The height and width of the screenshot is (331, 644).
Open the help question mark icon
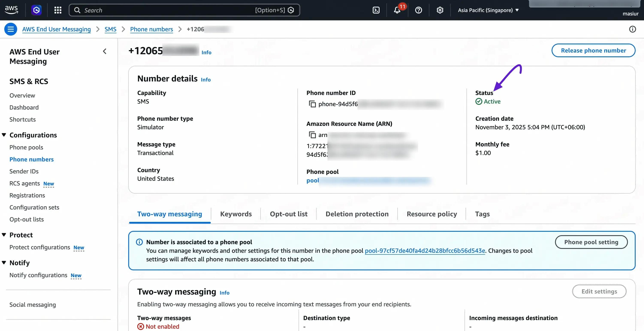click(x=418, y=10)
